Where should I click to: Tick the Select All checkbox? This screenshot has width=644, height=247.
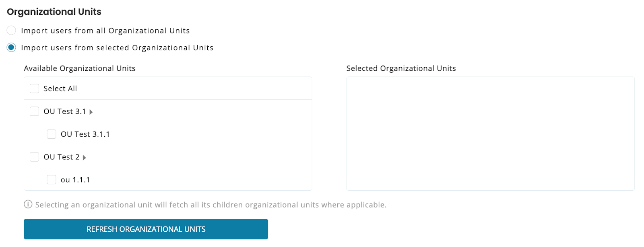[35, 89]
